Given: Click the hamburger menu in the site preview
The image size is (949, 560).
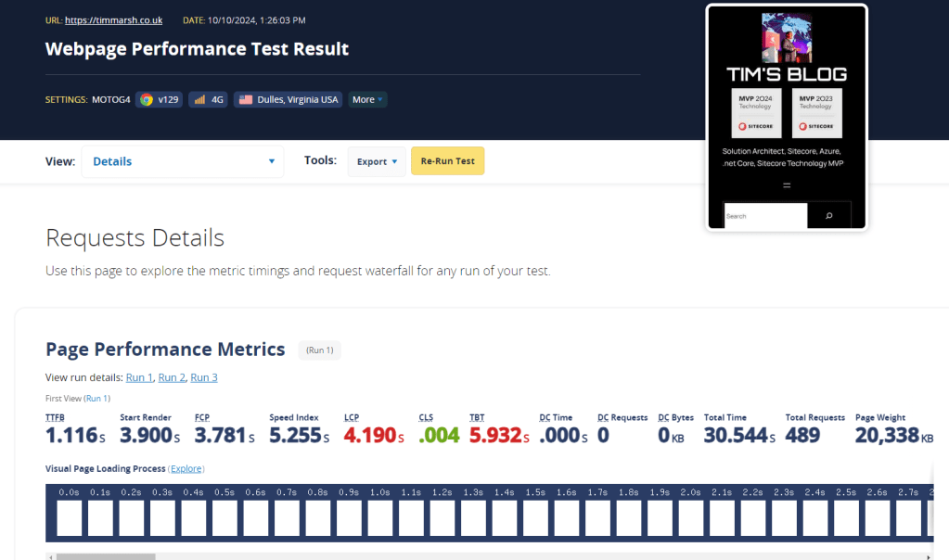Looking at the screenshot, I should coord(787,185).
